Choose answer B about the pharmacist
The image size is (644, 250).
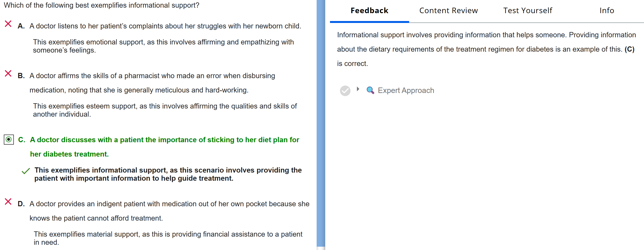coord(152,76)
